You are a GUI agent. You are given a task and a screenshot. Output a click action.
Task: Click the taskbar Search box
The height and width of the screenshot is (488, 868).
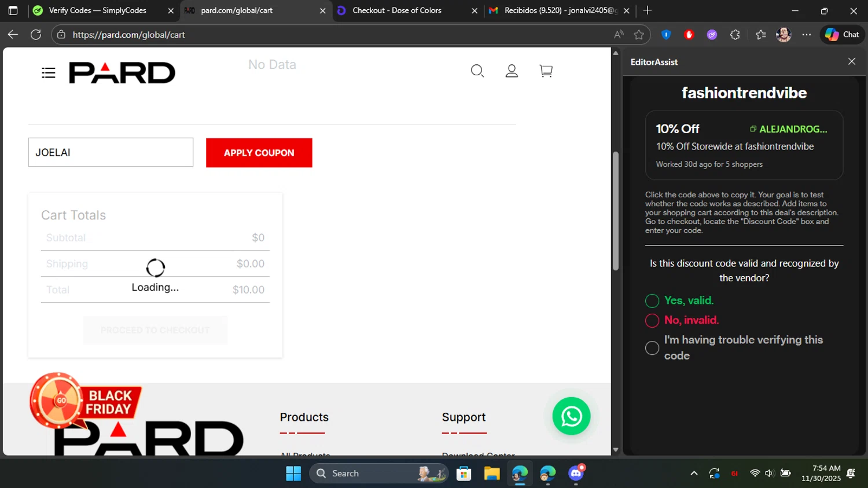point(379,474)
